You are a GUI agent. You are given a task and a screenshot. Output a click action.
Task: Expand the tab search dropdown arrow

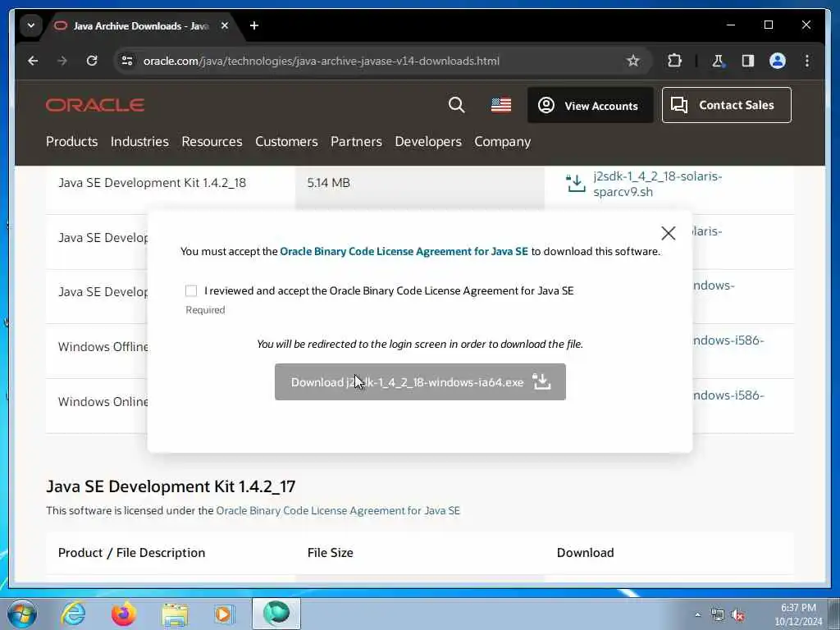coord(31,25)
